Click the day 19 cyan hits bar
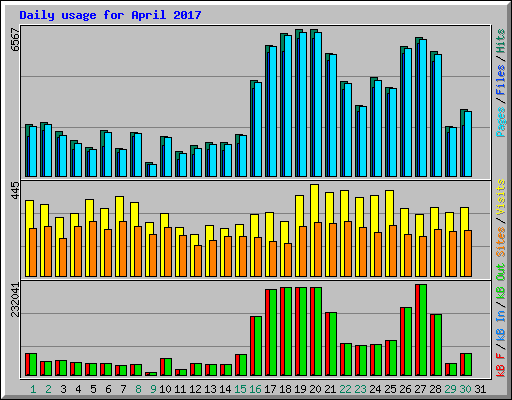512x400 pixels. click(303, 104)
